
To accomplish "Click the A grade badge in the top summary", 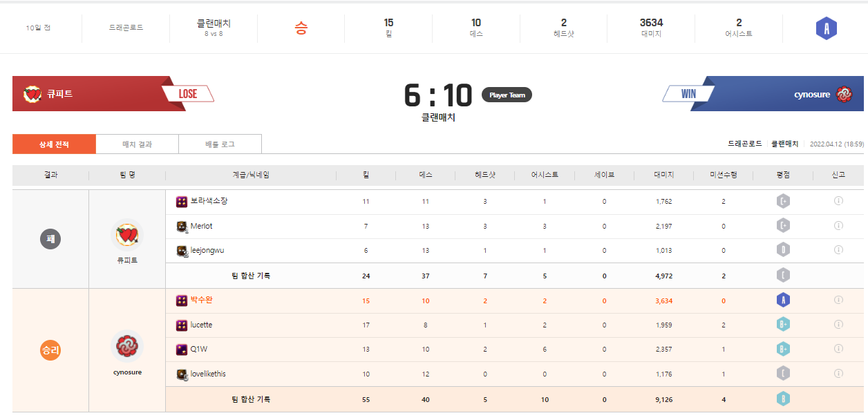I will [x=826, y=28].
